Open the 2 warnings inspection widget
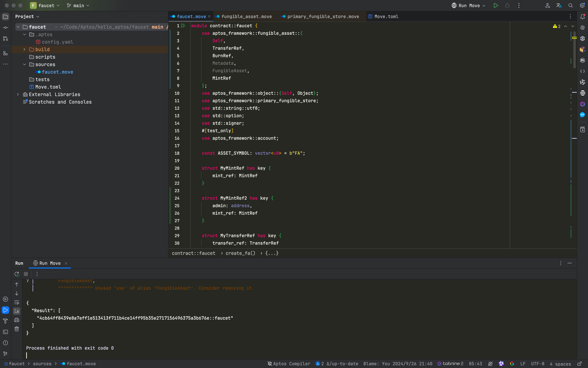Screen dimensions: 588x368 point(557,26)
